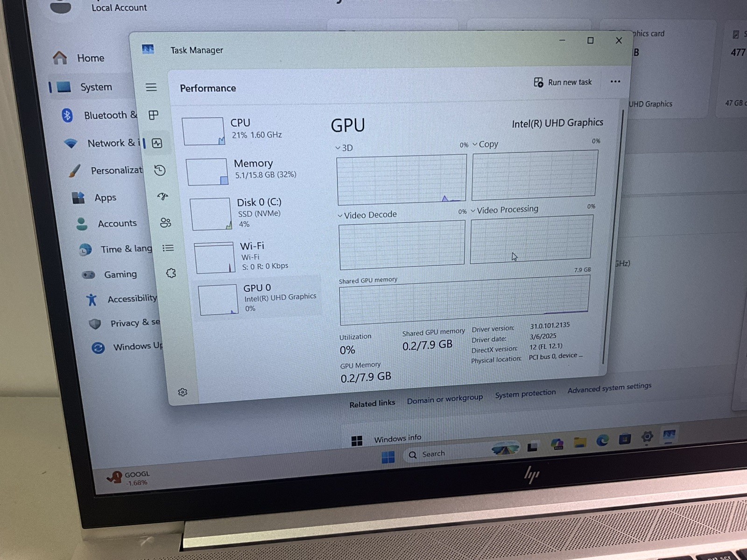Switch to Task Manager taskbar icon

pos(669,435)
